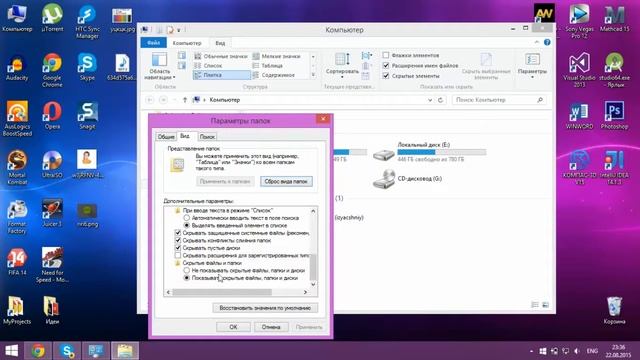The image size is (640, 360).
Task: Click Восстановить значения по умолчанию button
Action: tap(265, 308)
